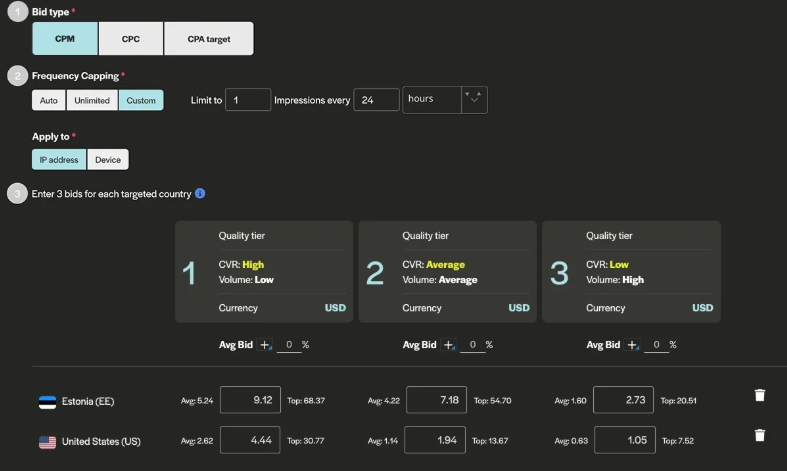This screenshot has width=787, height=471.
Task: Click the United States flag icon
Action: tap(47, 441)
